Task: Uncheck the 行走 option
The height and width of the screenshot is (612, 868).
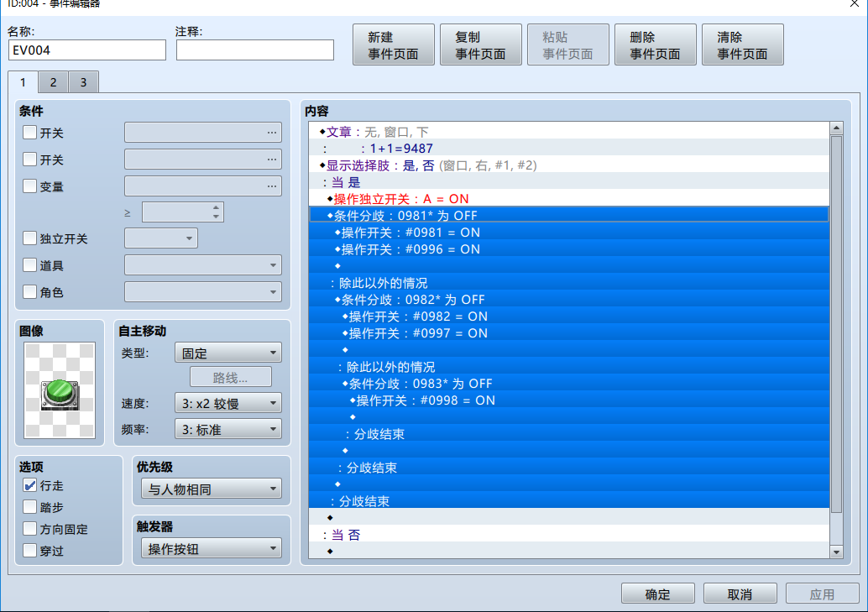Action: pyautogui.click(x=30, y=485)
